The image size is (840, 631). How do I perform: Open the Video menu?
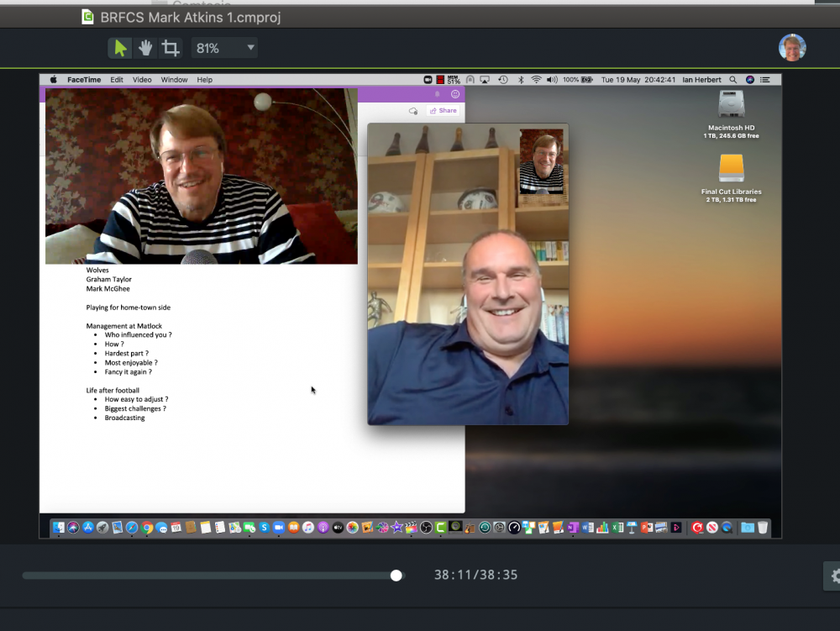142,80
